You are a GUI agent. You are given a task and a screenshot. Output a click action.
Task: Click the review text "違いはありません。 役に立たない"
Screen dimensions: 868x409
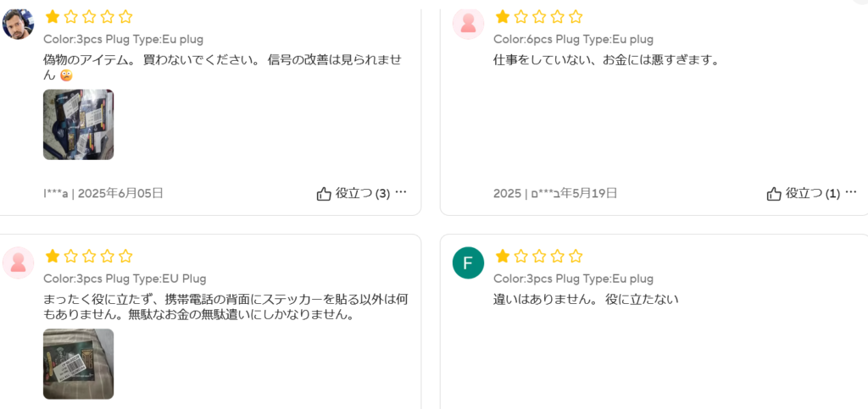(x=586, y=299)
